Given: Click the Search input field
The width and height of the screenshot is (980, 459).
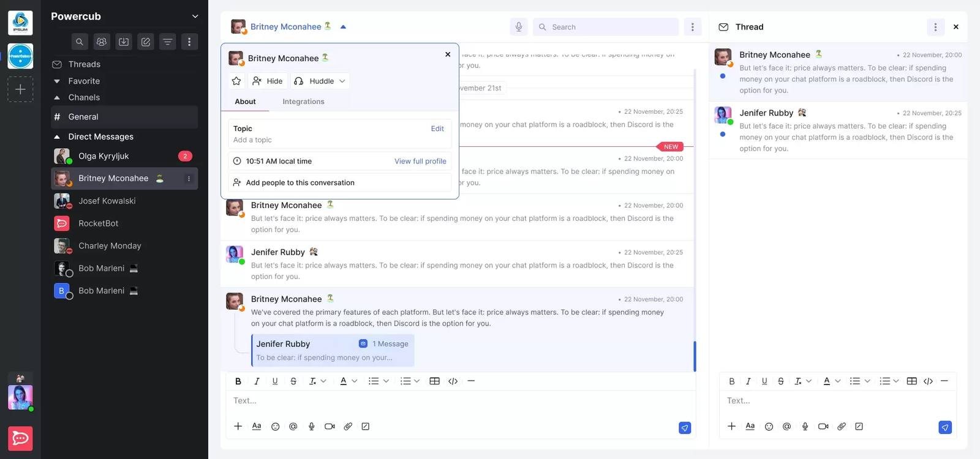Looking at the screenshot, I should coord(606,27).
